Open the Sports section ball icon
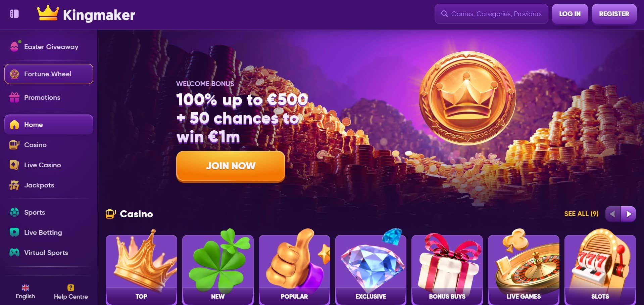 14,212
